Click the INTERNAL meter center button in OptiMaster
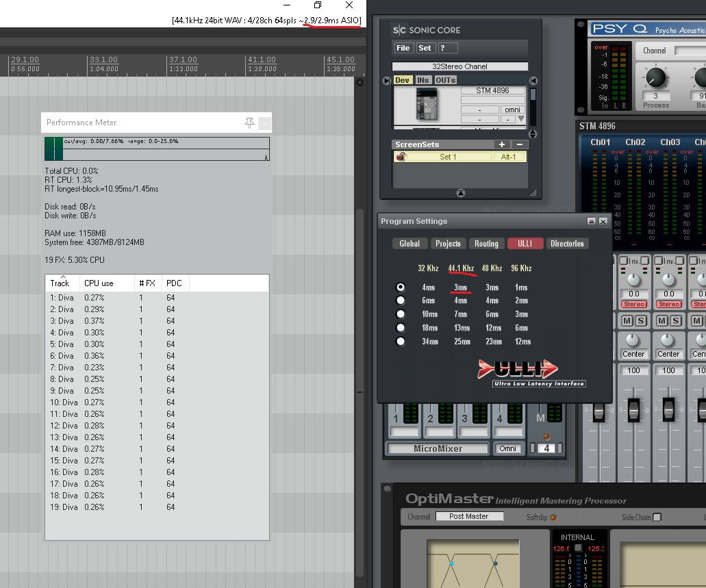This screenshot has width=706, height=588. coord(579,548)
